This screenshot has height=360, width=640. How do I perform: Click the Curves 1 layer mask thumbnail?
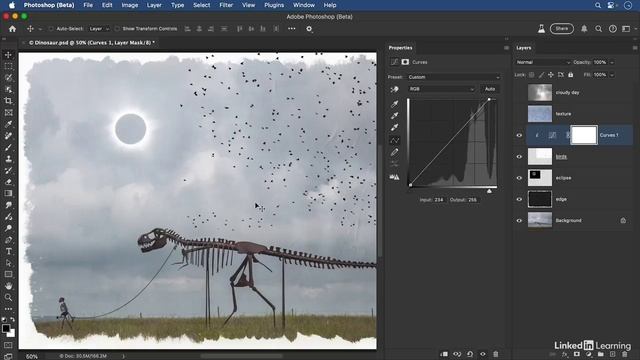pyautogui.click(x=584, y=135)
